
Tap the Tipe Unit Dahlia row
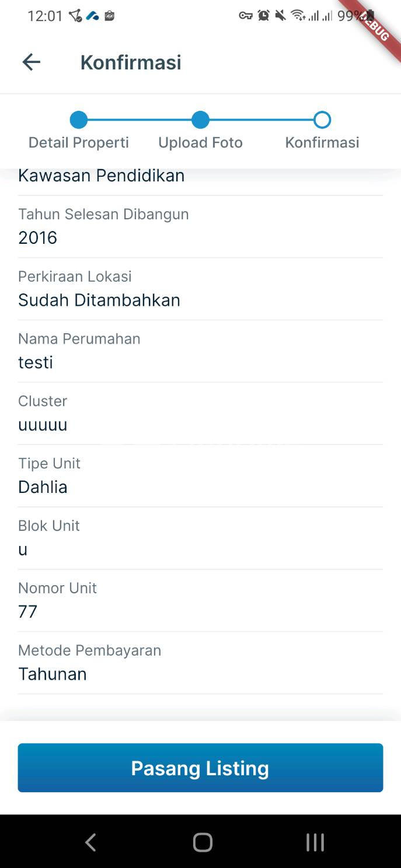coord(200,476)
